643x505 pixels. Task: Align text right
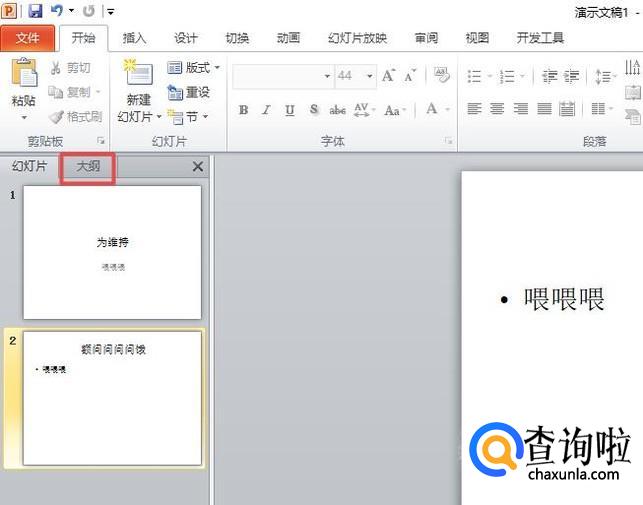521,109
